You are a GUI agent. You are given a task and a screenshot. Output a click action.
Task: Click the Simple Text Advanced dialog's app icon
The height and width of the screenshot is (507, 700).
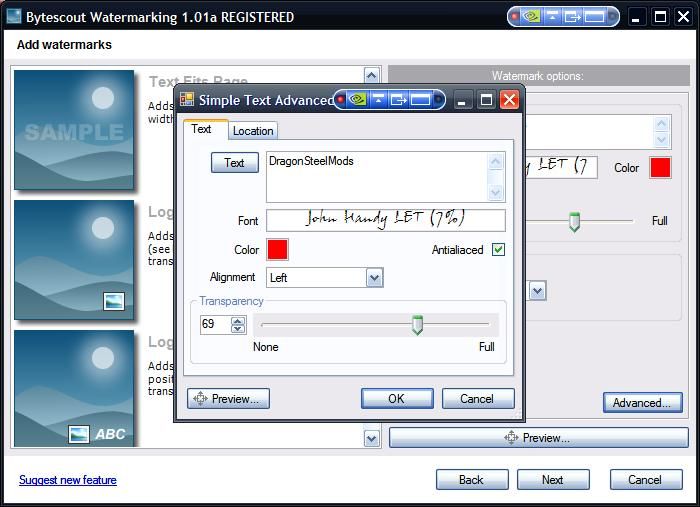point(187,100)
